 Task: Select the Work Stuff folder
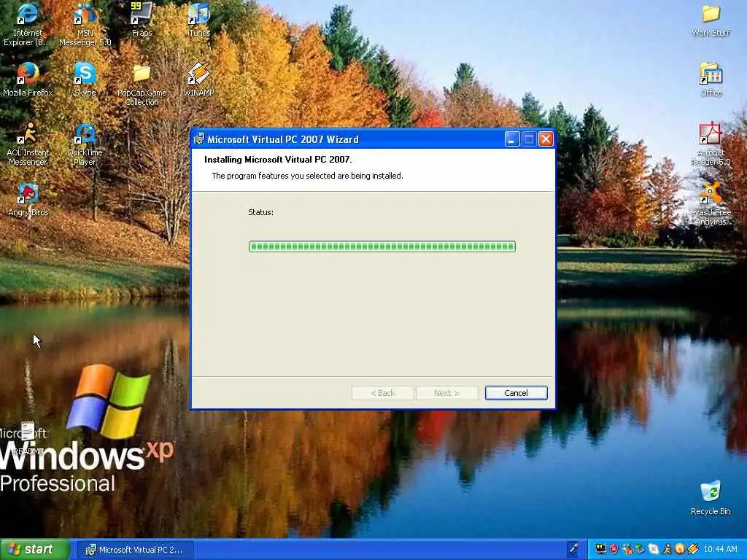click(x=711, y=20)
